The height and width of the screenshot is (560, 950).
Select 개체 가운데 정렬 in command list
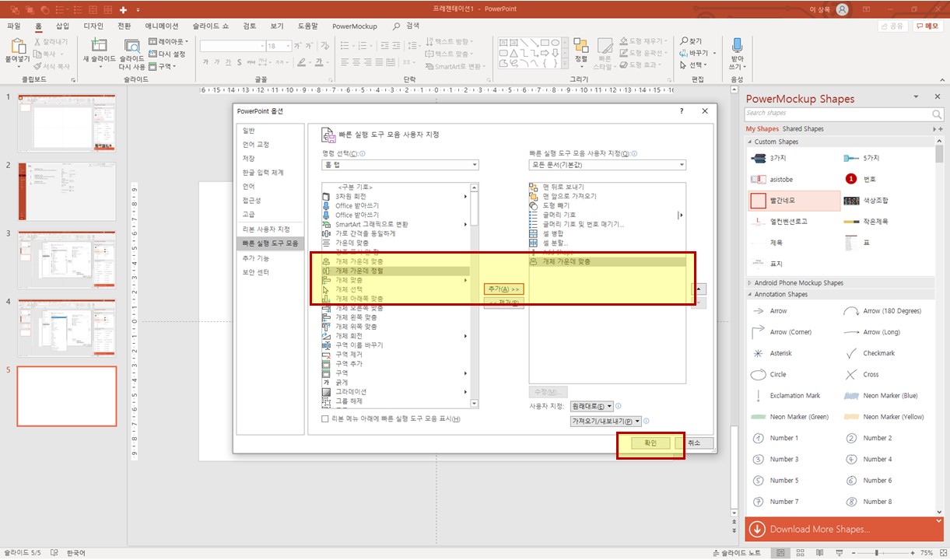[x=396, y=271]
